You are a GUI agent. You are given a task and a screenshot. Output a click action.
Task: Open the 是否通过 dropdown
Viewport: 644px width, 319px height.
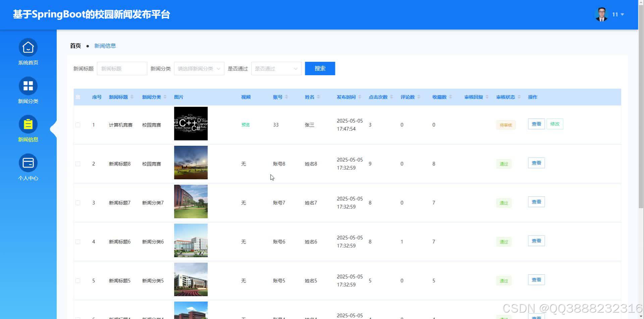click(x=276, y=68)
